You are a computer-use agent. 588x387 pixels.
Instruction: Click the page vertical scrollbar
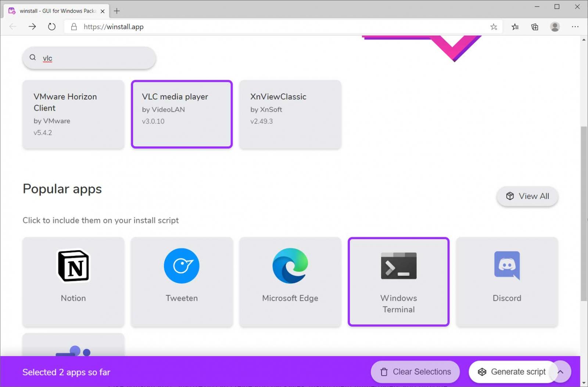(584, 213)
